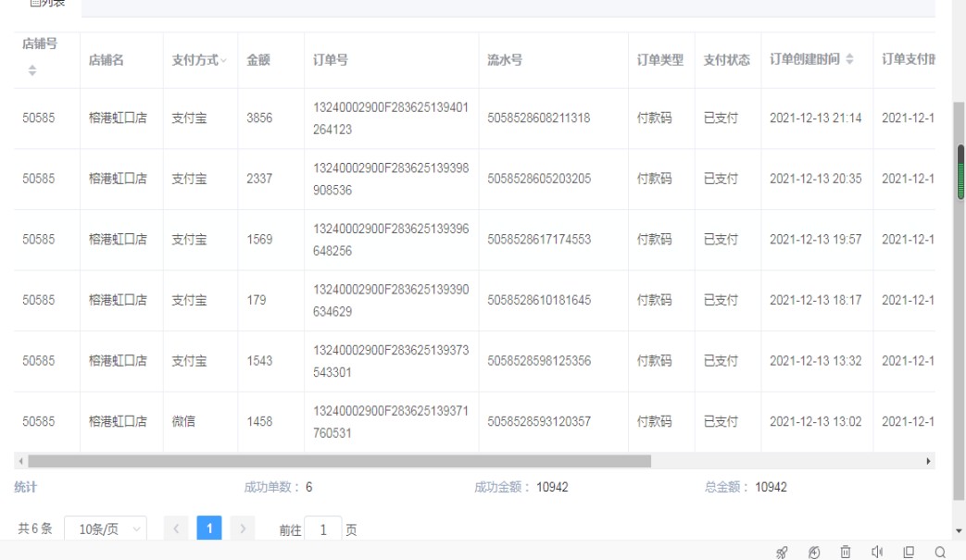Select page 1 in pagination
This screenshot has width=966, height=560.
pyautogui.click(x=210, y=529)
